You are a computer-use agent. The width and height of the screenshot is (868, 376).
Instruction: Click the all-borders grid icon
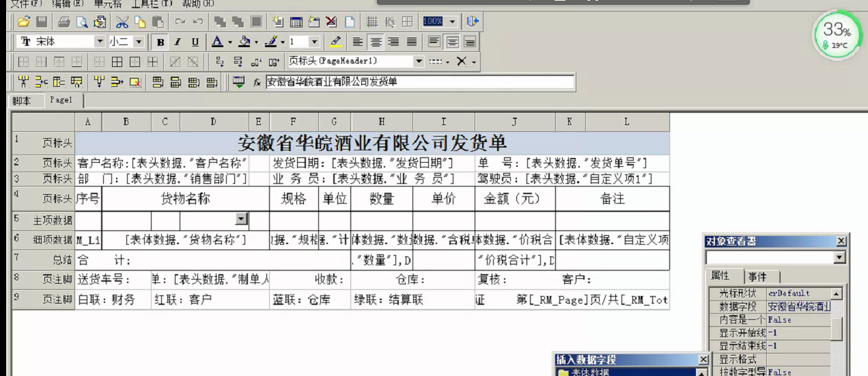tap(117, 62)
